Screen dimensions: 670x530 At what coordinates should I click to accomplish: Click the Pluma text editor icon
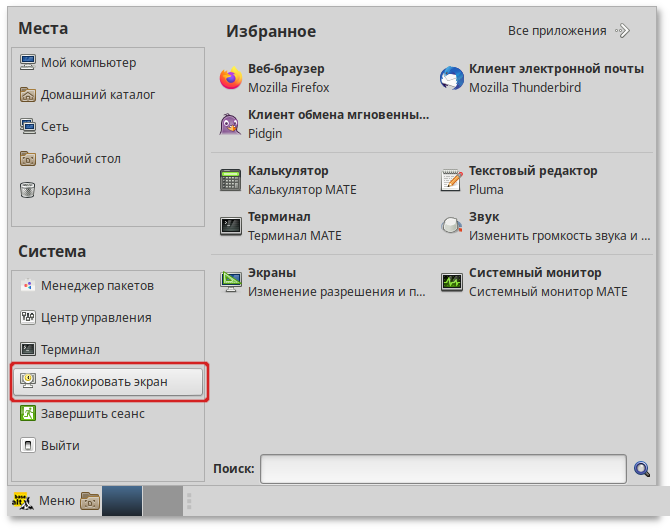(x=452, y=180)
